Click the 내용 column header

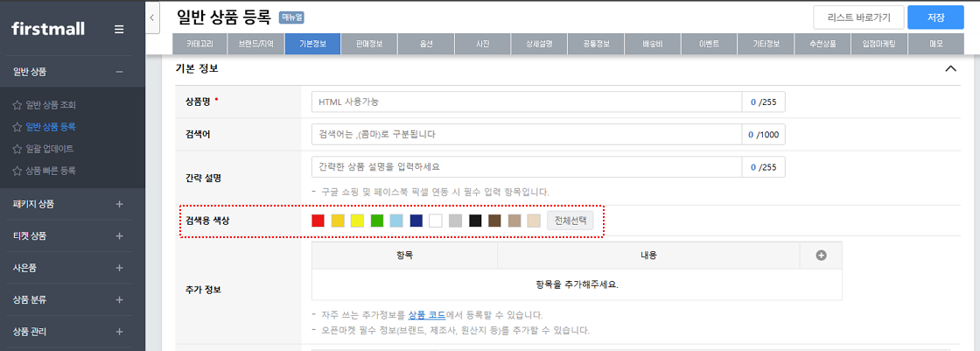coord(648,256)
